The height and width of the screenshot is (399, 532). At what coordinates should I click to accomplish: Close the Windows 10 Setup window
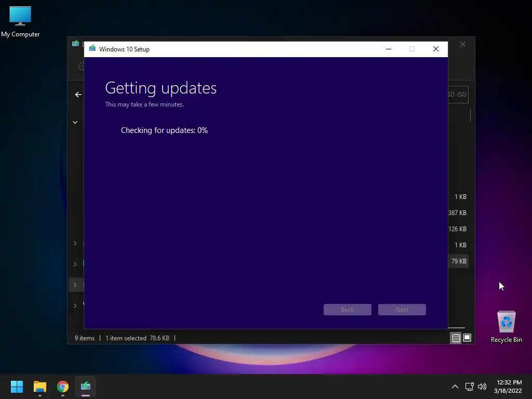click(x=436, y=49)
